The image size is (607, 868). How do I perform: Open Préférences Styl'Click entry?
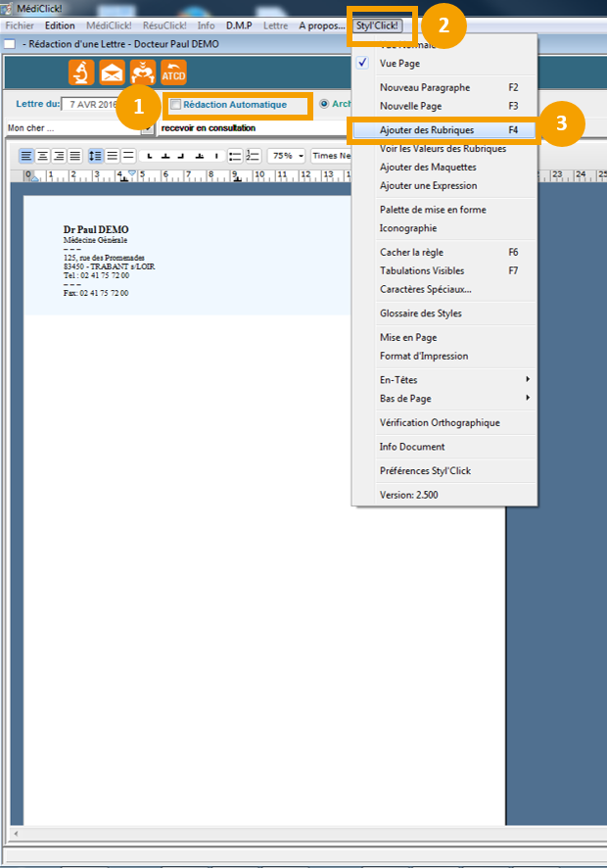point(425,471)
